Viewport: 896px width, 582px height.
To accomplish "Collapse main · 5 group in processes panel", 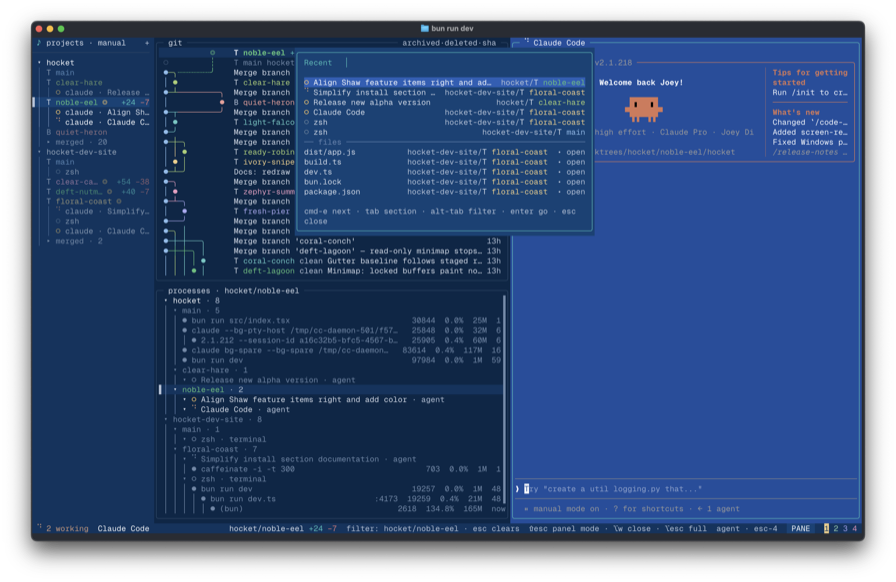I will coord(175,310).
